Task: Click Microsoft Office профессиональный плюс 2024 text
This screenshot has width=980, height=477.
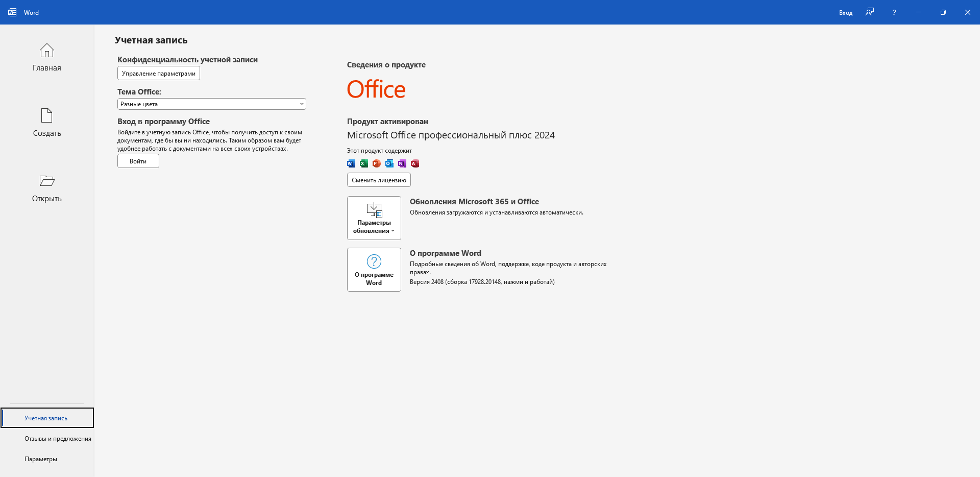Action: tap(451, 135)
